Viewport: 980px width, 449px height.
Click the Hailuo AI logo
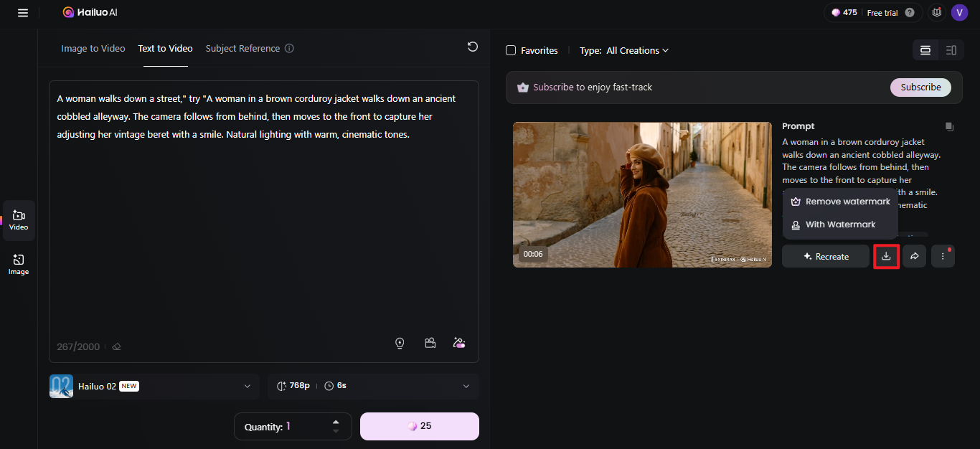coord(90,12)
